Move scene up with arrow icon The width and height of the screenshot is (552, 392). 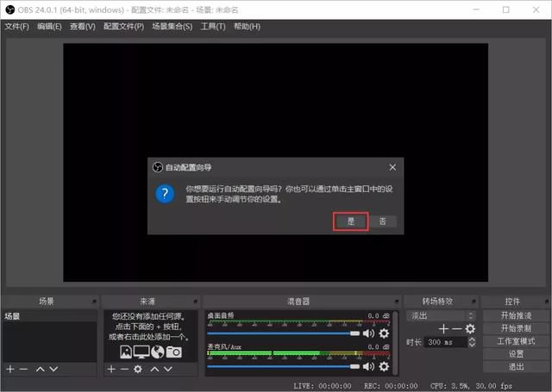(41, 369)
